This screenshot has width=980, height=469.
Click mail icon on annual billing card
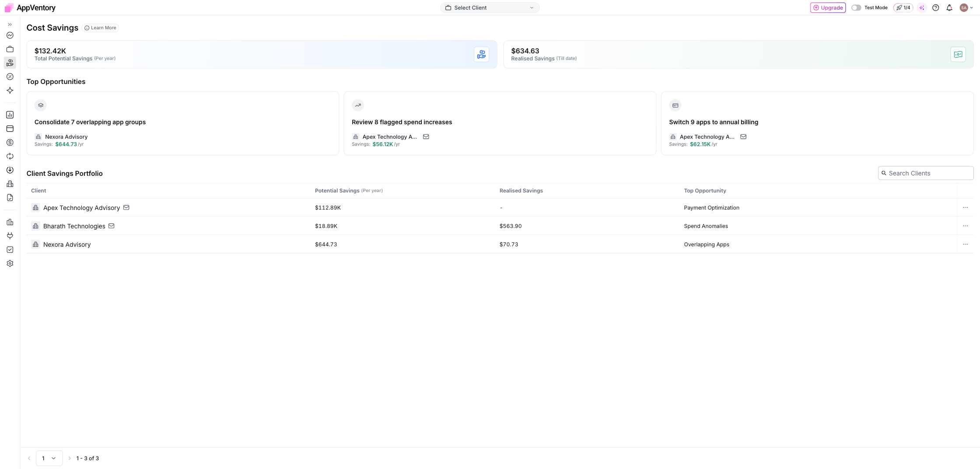point(743,136)
